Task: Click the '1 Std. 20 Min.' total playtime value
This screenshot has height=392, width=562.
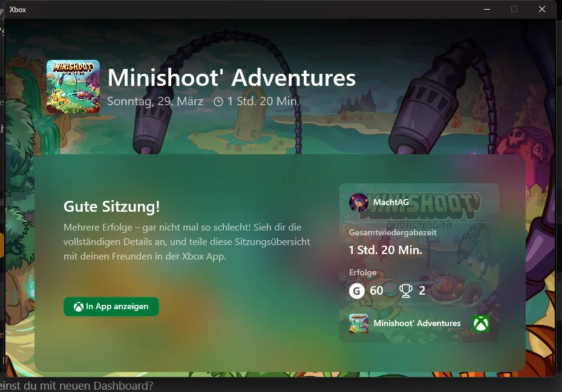Action: 385,250
